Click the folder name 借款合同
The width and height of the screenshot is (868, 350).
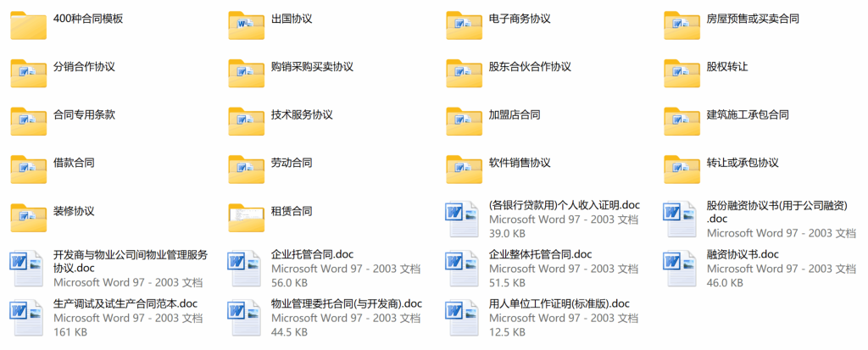74,164
